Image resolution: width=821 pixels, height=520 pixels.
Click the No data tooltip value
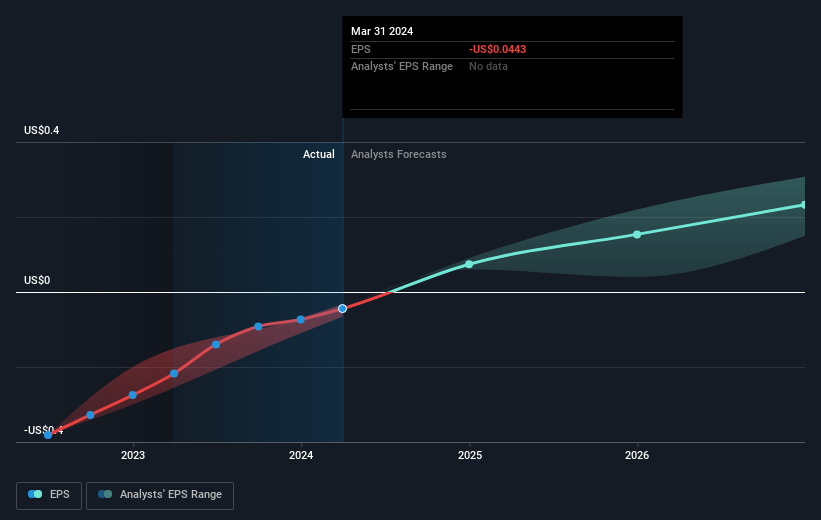(x=488, y=67)
